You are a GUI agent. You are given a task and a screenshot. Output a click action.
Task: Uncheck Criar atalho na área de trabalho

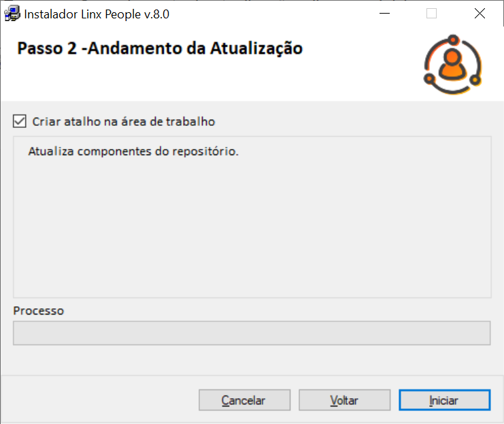point(20,121)
